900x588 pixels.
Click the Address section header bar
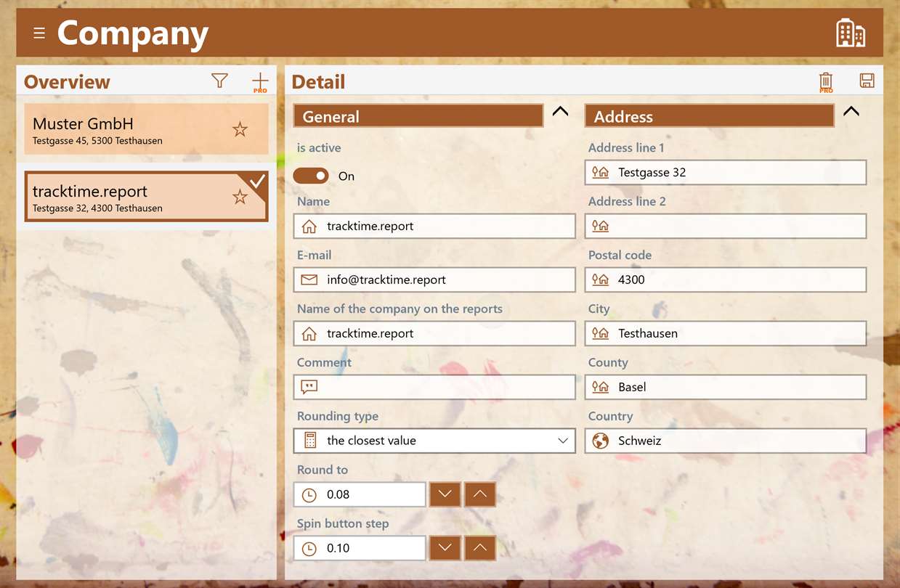click(710, 116)
